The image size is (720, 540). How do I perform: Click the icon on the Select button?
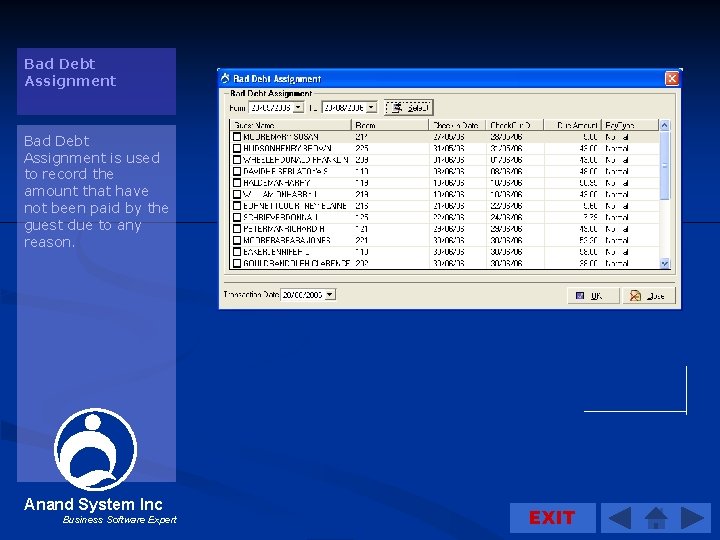(397, 107)
